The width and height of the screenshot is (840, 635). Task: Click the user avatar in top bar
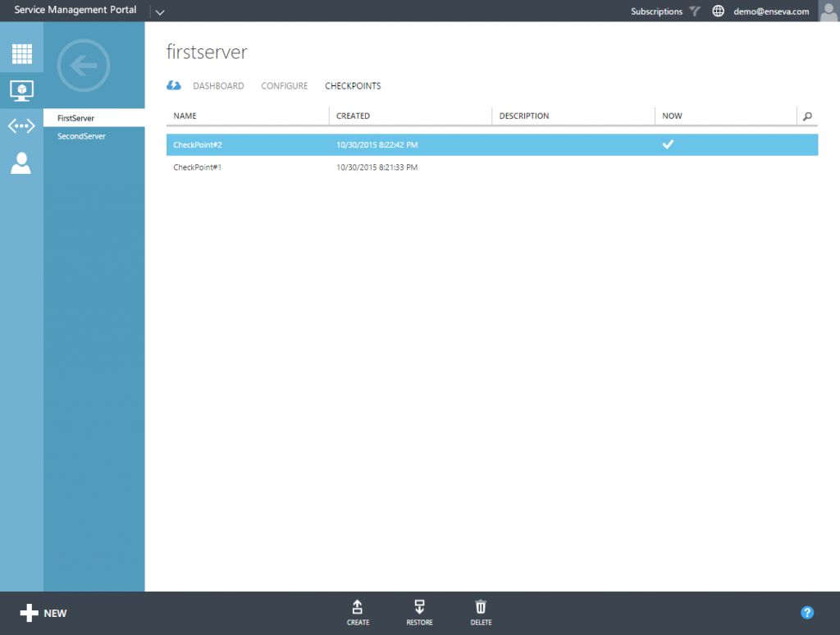pyautogui.click(x=829, y=11)
